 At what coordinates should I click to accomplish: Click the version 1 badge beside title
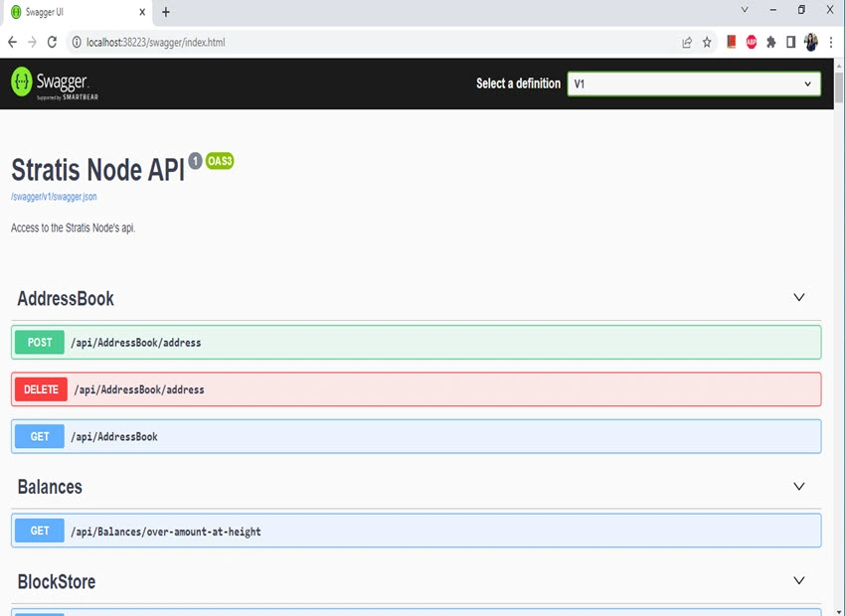pos(195,161)
